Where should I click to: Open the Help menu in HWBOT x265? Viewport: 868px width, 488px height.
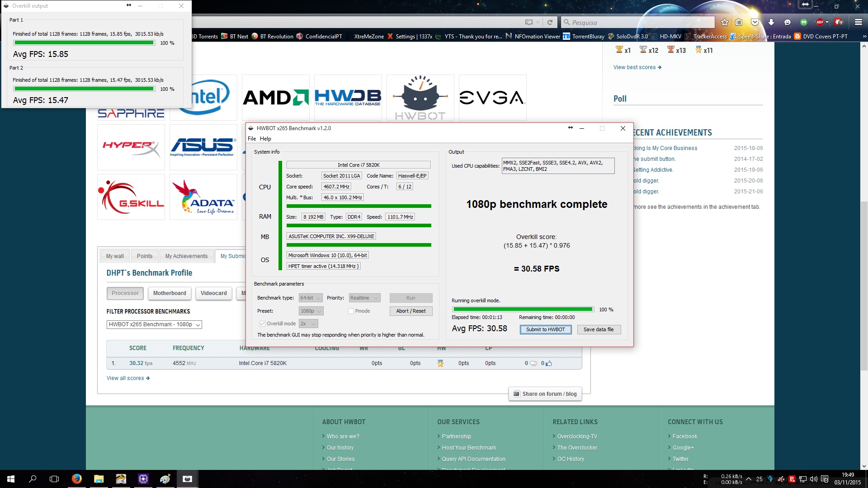pos(265,139)
